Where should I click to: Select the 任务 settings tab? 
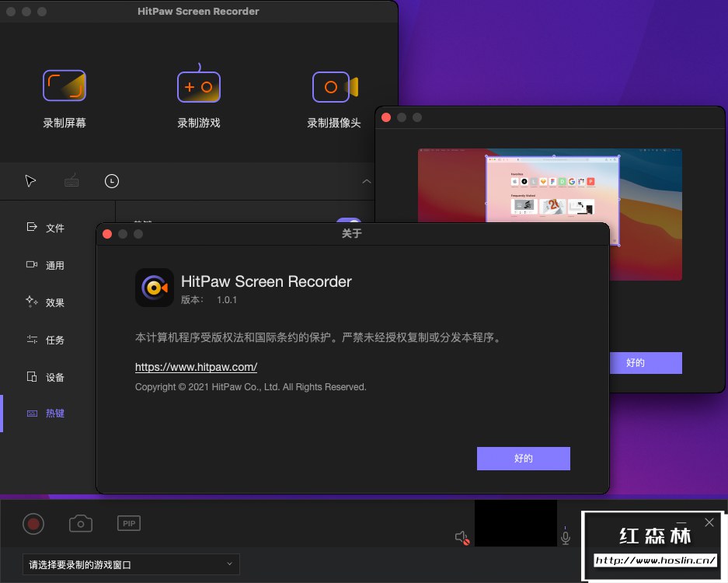(x=46, y=340)
